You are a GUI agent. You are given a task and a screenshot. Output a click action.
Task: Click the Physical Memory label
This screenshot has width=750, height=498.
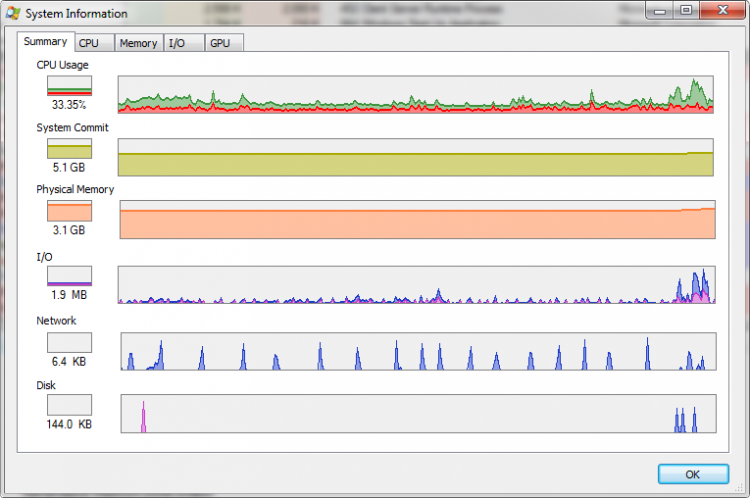pos(75,189)
